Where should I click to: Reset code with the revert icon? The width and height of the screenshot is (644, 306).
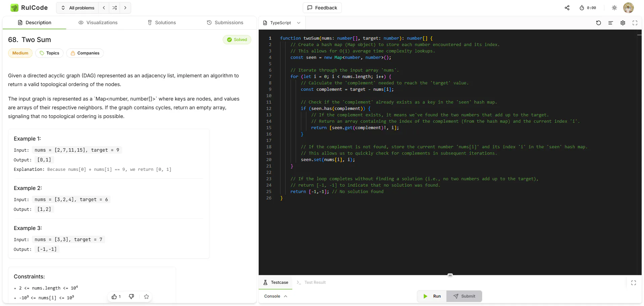click(x=599, y=23)
